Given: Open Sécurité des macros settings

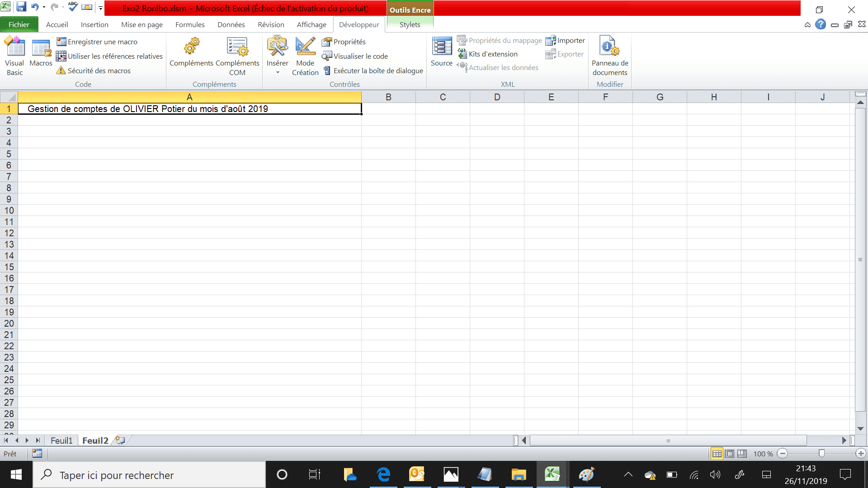Looking at the screenshot, I should coord(94,70).
